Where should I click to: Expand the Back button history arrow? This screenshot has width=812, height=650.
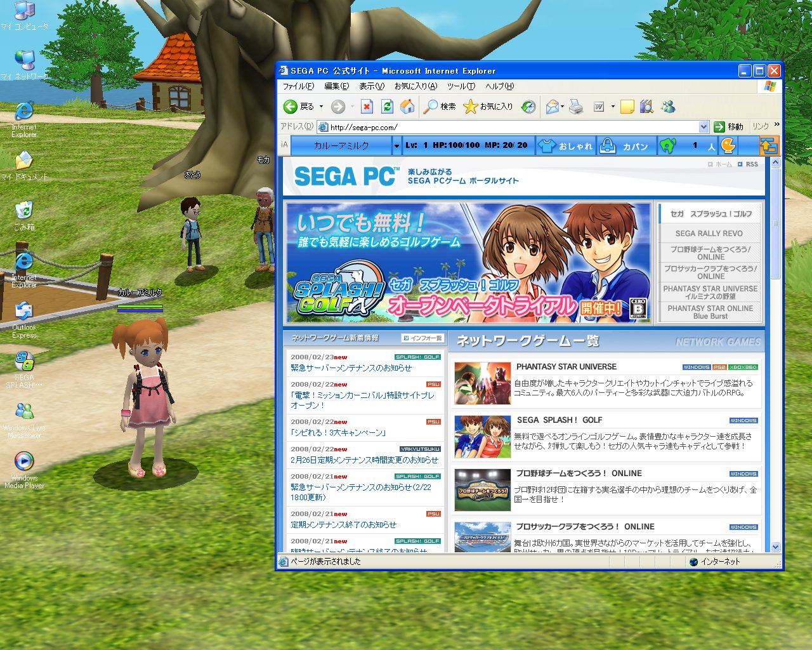pos(321,107)
